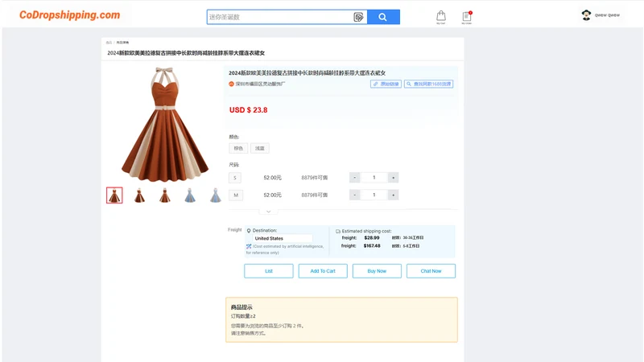Image resolution: width=644 pixels, height=362 pixels.
Task: Click the destination location pin icon
Action: pos(249,231)
